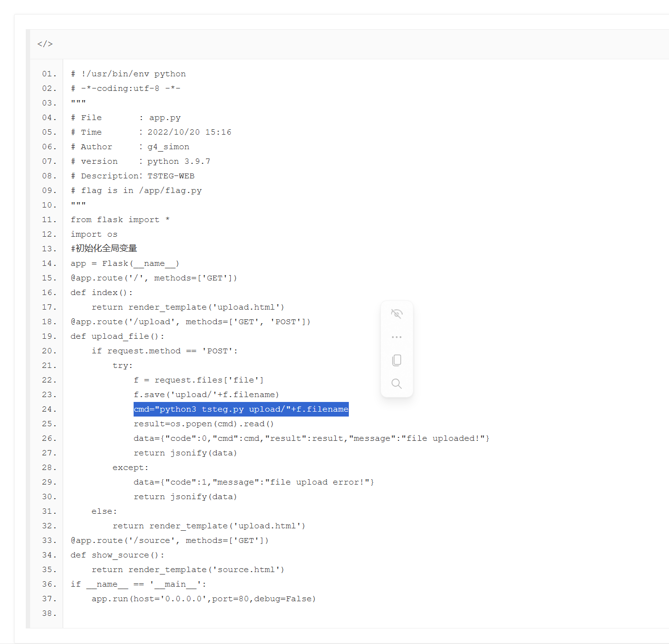Viewport: 669px width, 644px height.
Task: Click line number 38 in the gutter
Action: click(49, 613)
